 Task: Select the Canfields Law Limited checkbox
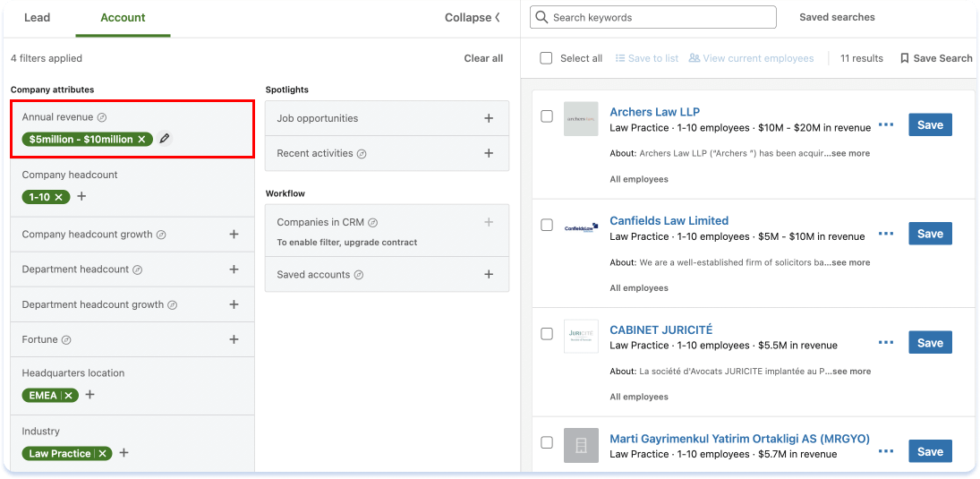(x=547, y=225)
